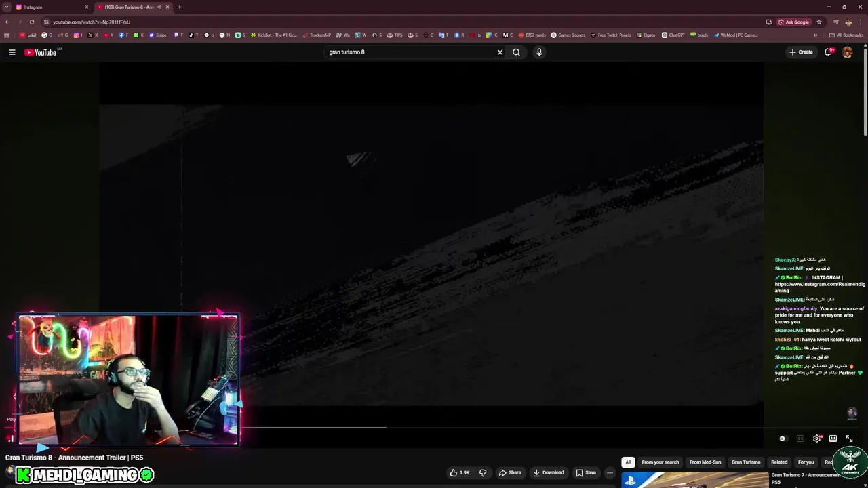Select the From Med-San chip
This screenshot has width=868, height=488.
pos(705,462)
